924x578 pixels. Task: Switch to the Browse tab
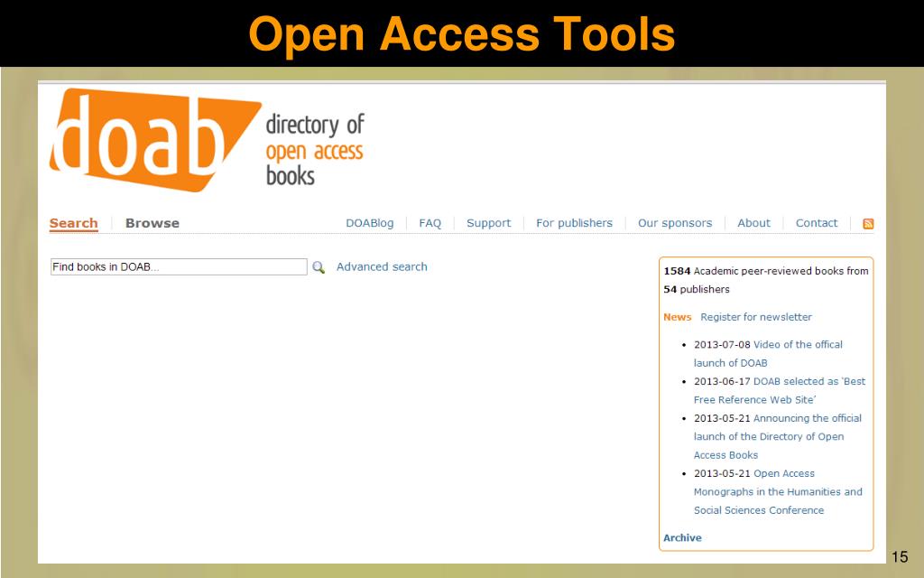coord(152,223)
